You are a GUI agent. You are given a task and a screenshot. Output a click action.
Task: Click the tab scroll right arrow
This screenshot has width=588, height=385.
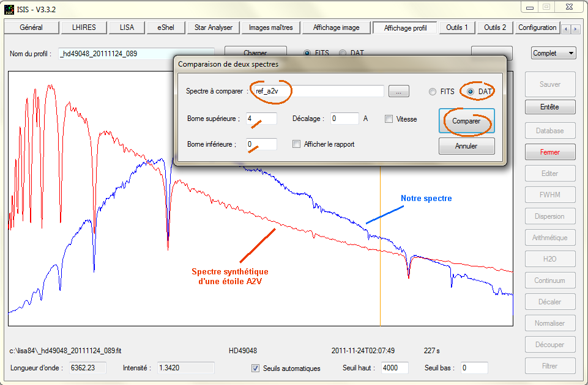click(576, 29)
